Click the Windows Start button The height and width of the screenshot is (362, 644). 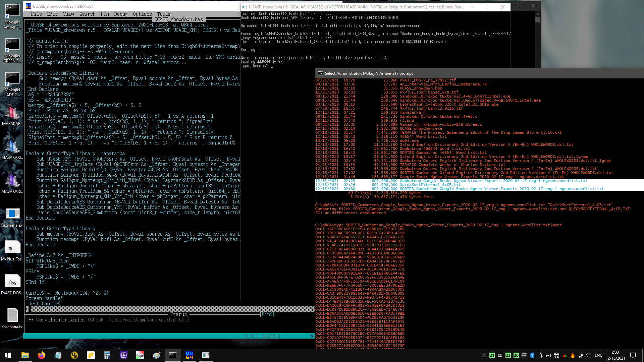coord(8,355)
